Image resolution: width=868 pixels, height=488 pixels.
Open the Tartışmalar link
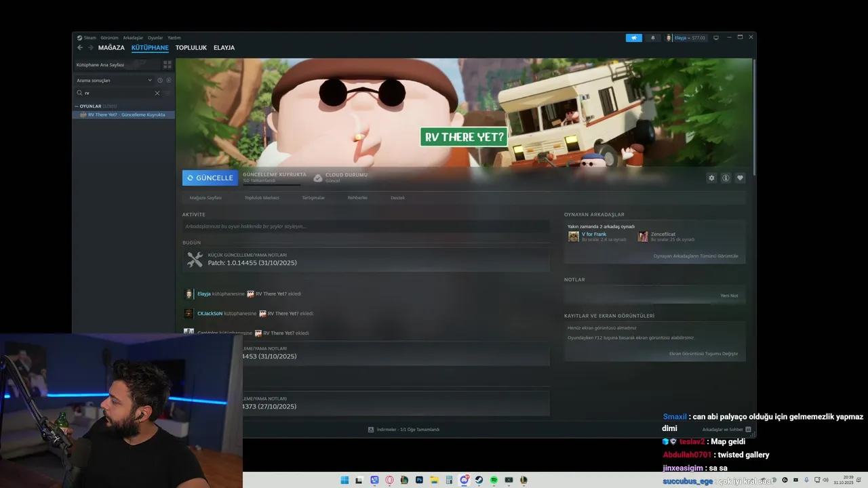click(x=313, y=198)
